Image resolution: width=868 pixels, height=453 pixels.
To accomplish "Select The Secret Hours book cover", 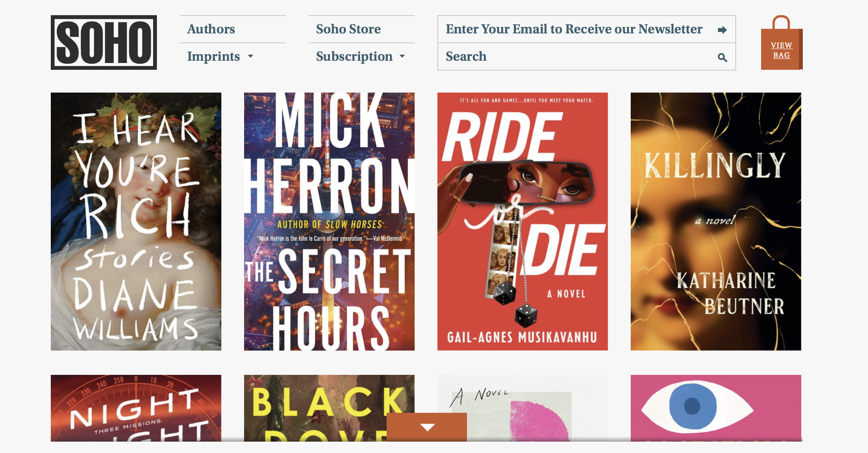I will tap(329, 222).
